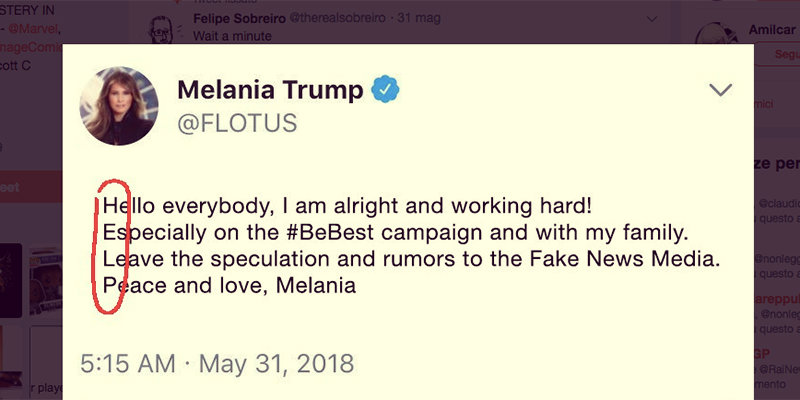Click the Amilcar suggested account name
The height and width of the screenshot is (400, 800).
tap(772, 29)
